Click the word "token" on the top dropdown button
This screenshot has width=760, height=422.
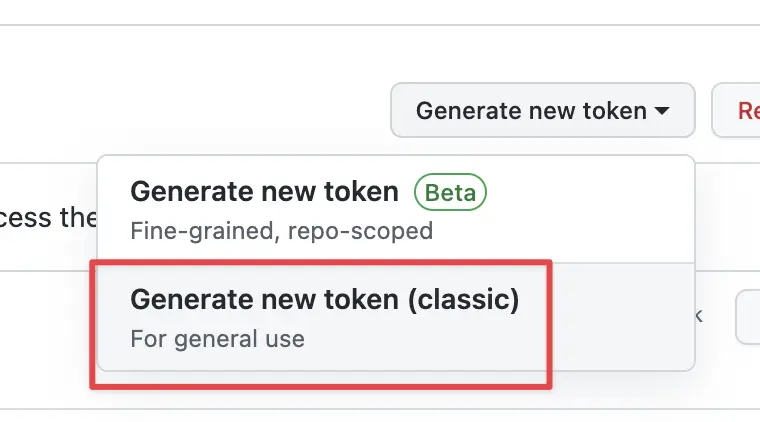613,110
